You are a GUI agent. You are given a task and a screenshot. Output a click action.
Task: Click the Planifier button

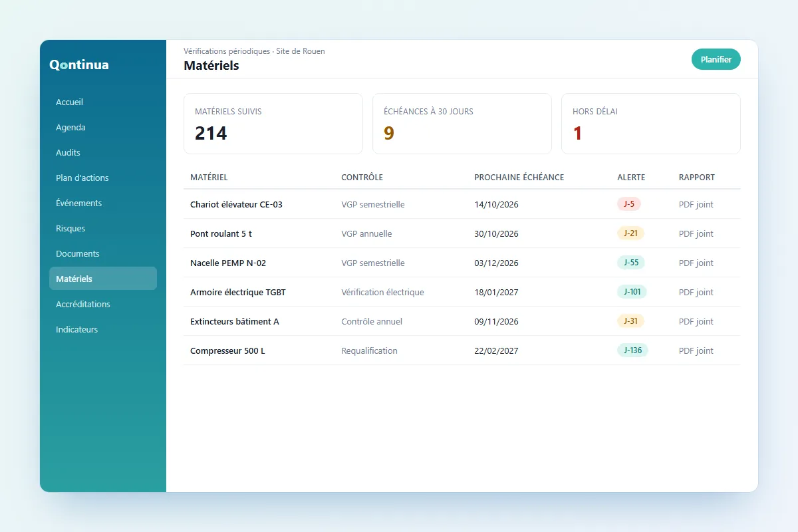pyautogui.click(x=716, y=59)
